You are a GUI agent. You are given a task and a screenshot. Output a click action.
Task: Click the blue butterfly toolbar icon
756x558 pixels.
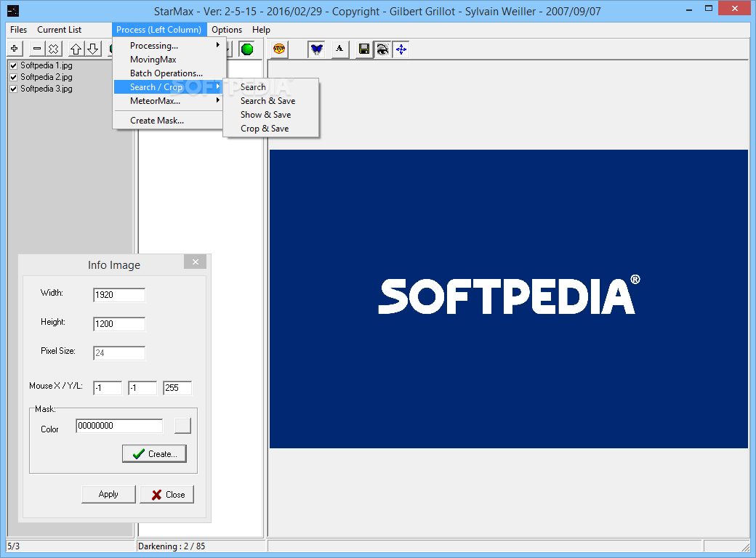[317, 49]
